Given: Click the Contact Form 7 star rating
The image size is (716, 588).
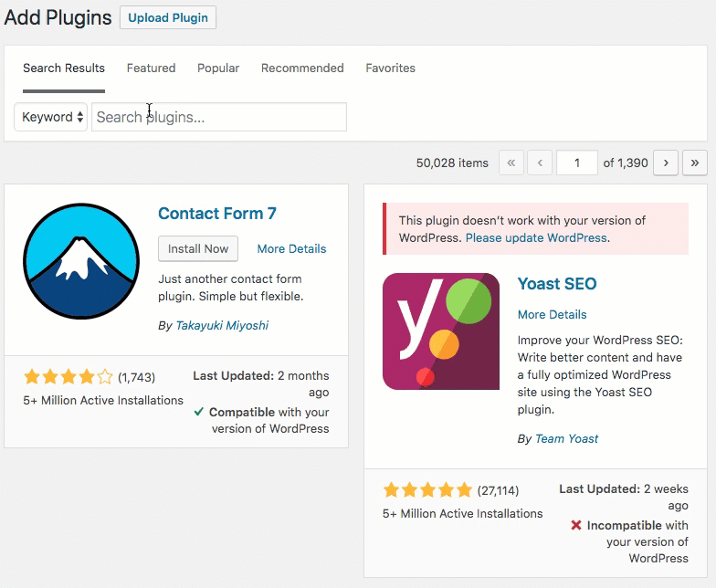Looking at the screenshot, I should coord(68,377).
